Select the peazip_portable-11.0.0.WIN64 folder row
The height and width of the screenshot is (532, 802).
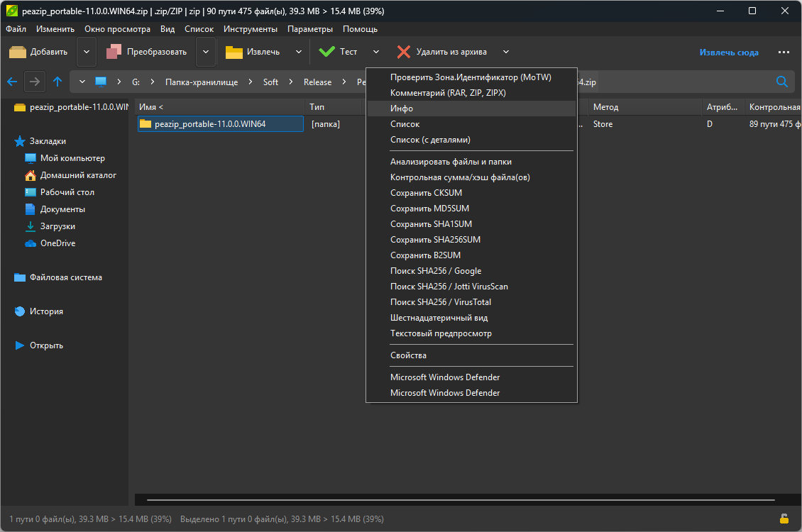click(210, 124)
